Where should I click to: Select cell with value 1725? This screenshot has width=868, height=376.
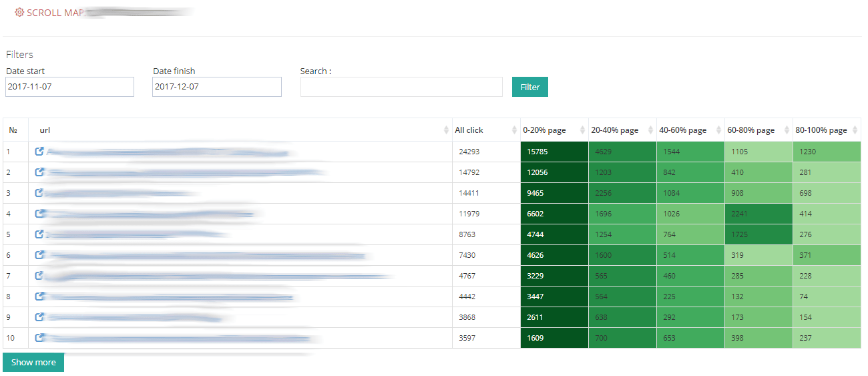tap(758, 234)
